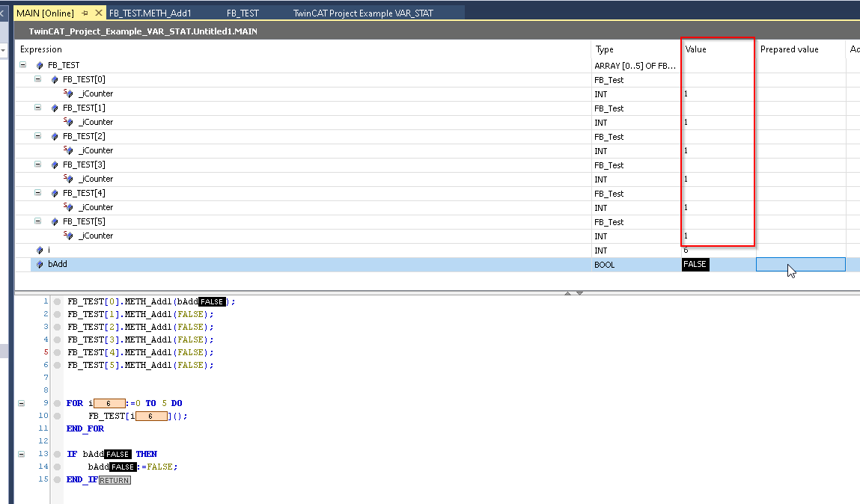Toggle breakpoint marker on code line 3
Image resolution: width=860 pixels, height=504 pixels.
[x=57, y=327]
